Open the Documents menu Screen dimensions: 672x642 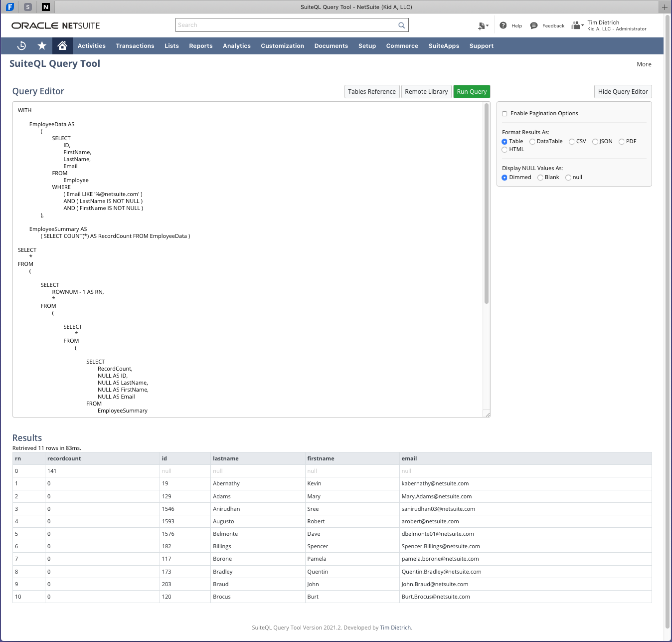[x=331, y=46]
